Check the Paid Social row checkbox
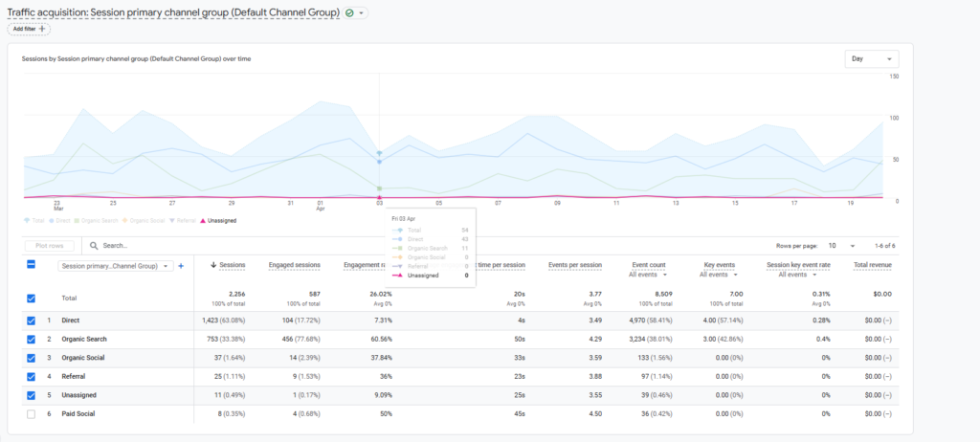The image size is (980, 442). coord(32,413)
